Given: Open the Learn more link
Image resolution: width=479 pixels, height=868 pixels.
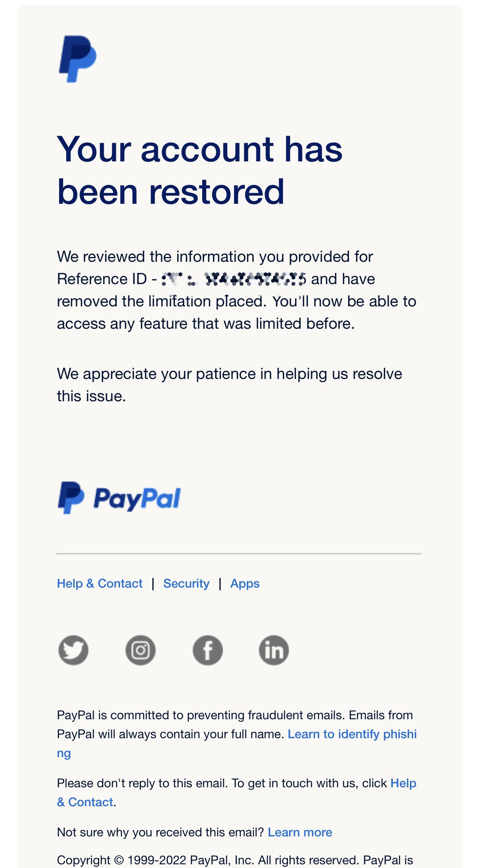Looking at the screenshot, I should (x=300, y=832).
